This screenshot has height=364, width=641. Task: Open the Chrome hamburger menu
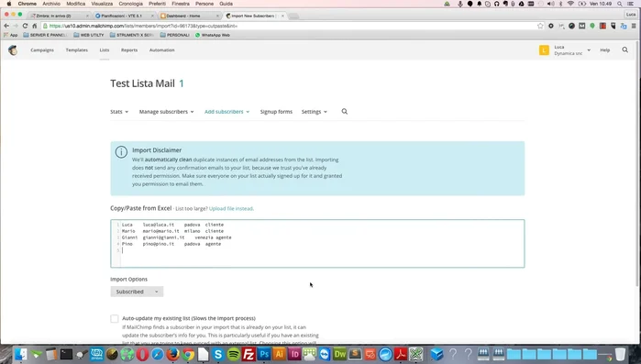click(x=634, y=26)
